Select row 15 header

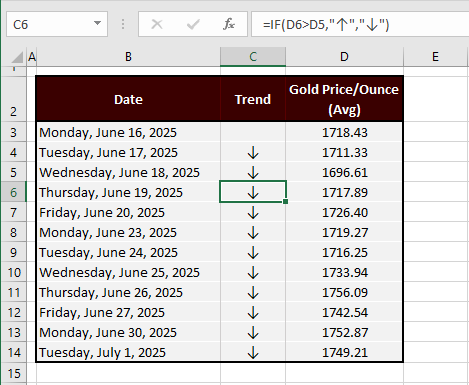pyautogui.click(x=13, y=373)
